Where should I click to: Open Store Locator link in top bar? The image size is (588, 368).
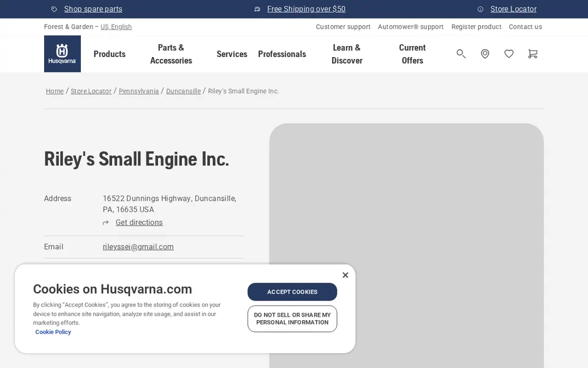coord(513,9)
